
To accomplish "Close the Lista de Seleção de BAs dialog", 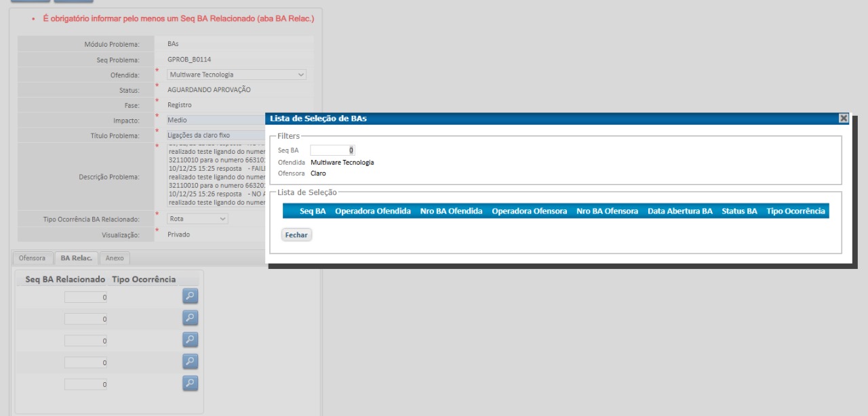I will [844, 118].
